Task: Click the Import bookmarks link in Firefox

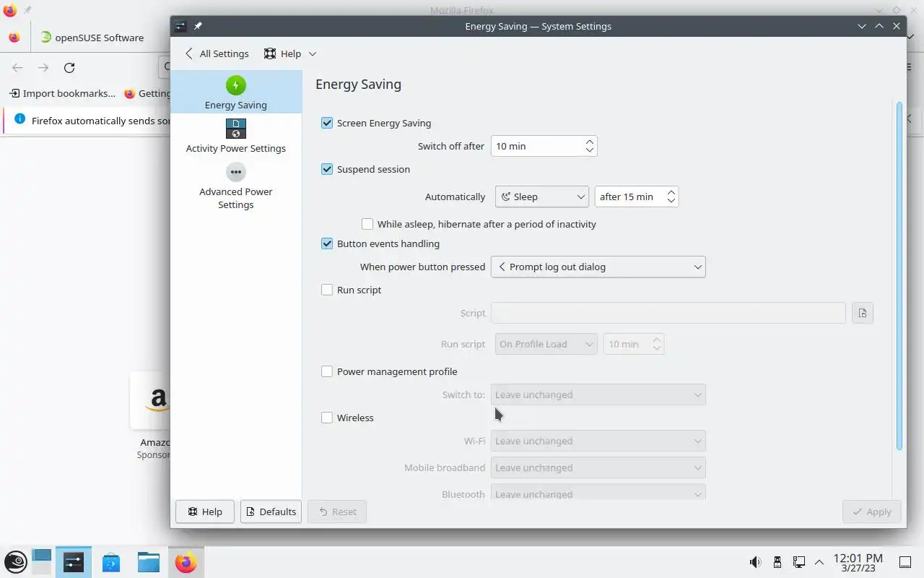Action: (62, 93)
